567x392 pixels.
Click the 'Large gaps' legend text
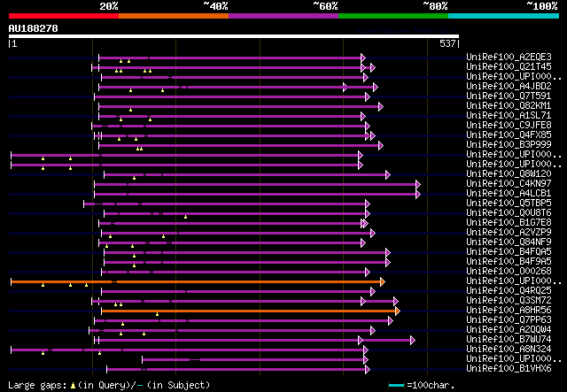(37, 385)
